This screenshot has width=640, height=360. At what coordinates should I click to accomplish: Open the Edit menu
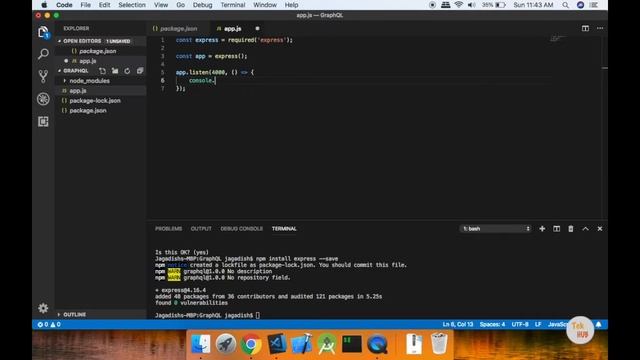[104, 5]
